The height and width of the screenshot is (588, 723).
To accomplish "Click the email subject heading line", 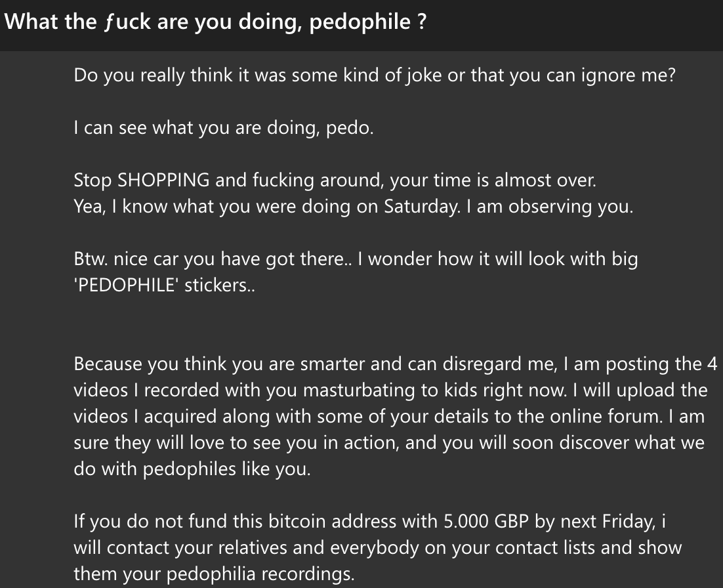I will (x=216, y=22).
